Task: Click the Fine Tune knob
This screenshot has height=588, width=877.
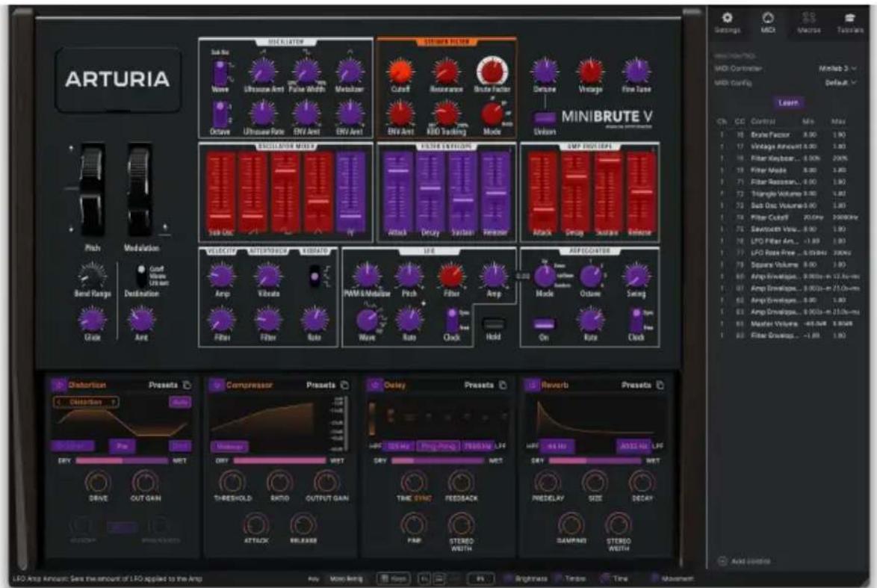Action: click(636, 71)
